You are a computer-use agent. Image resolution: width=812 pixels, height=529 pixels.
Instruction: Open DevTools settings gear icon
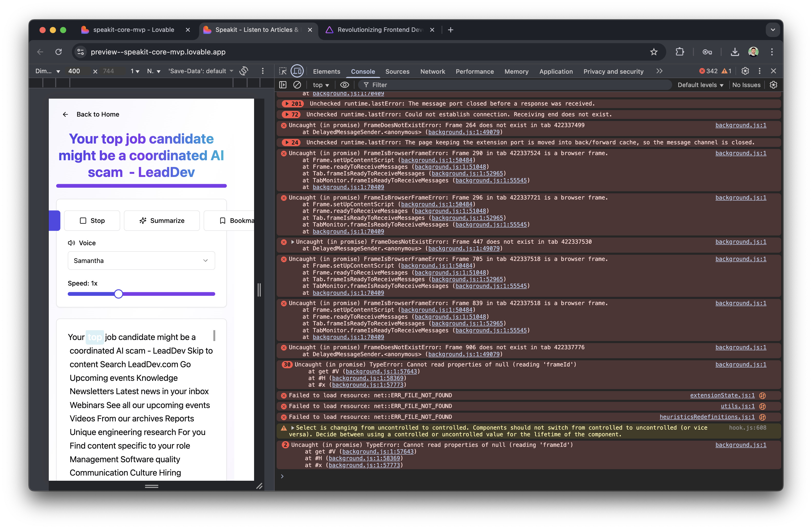tap(745, 71)
